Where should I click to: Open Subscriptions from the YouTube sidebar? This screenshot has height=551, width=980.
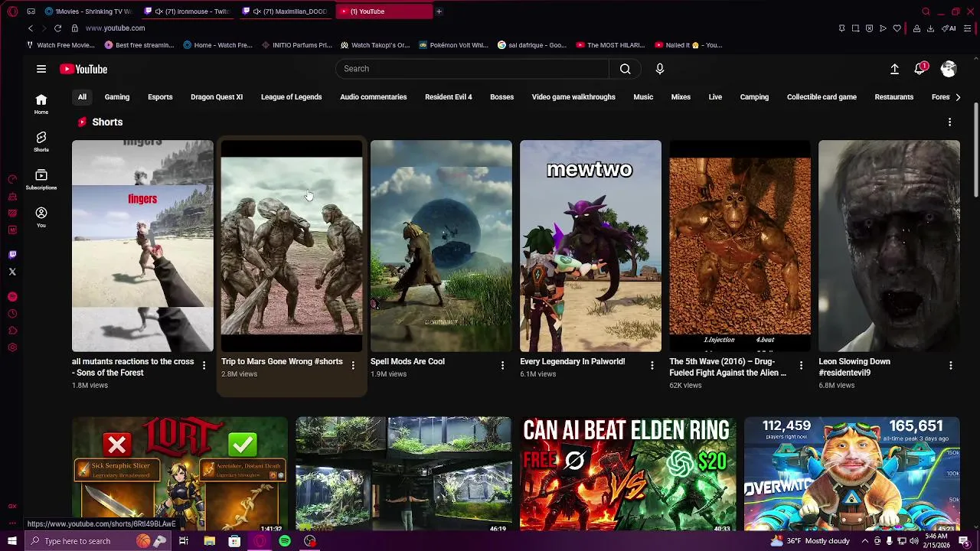click(41, 180)
